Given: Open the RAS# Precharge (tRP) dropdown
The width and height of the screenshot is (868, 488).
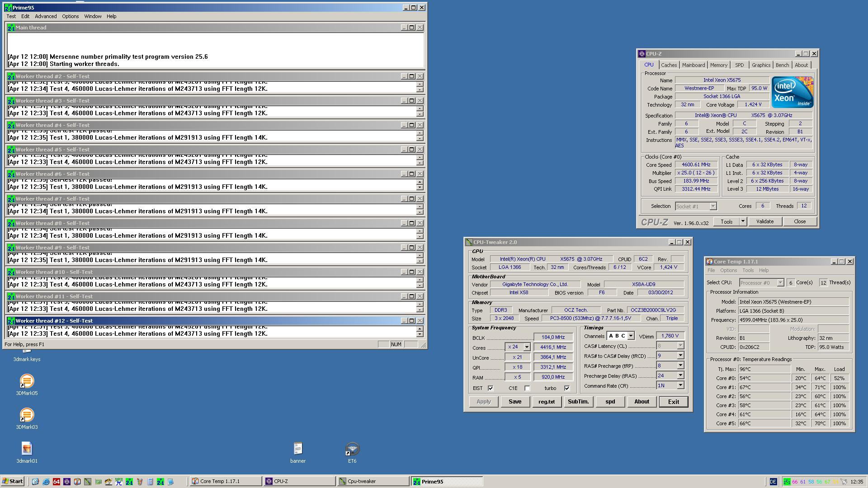Looking at the screenshot, I should [x=680, y=366].
